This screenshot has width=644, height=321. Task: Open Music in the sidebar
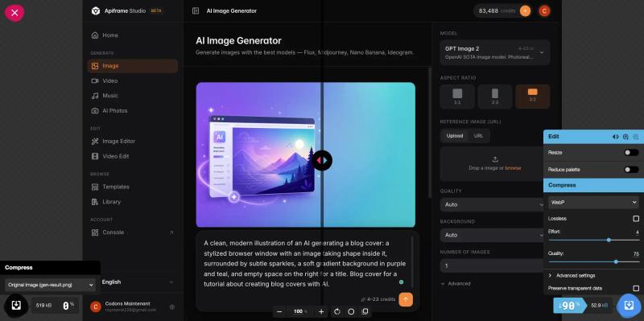pyautogui.click(x=132, y=96)
